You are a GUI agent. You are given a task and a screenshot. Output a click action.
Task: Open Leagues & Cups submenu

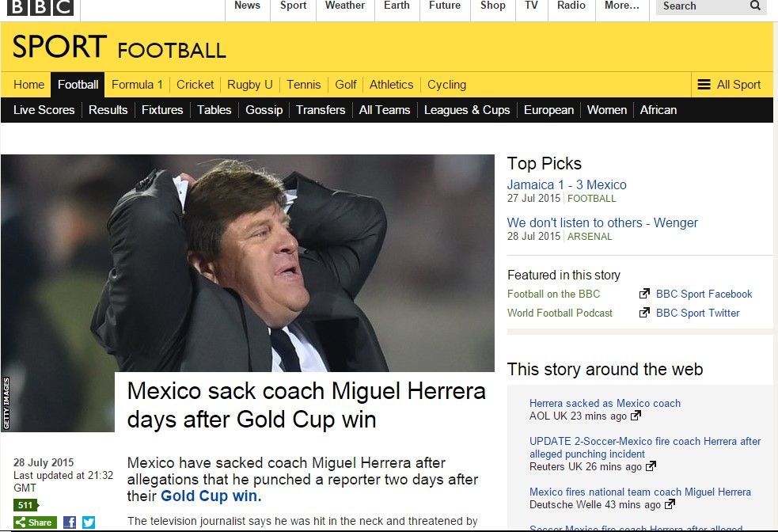(467, 110)
